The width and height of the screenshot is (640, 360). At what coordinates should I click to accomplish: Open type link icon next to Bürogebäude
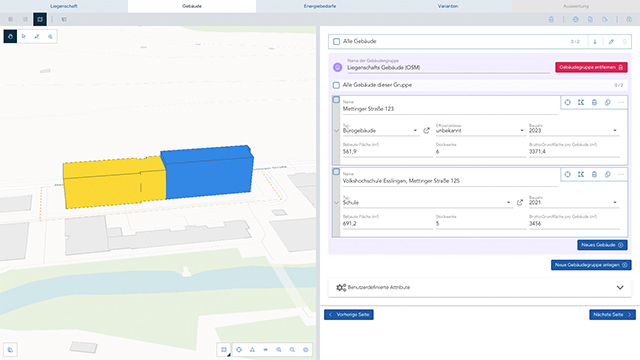pyautogui.click(x=427, y=131)
